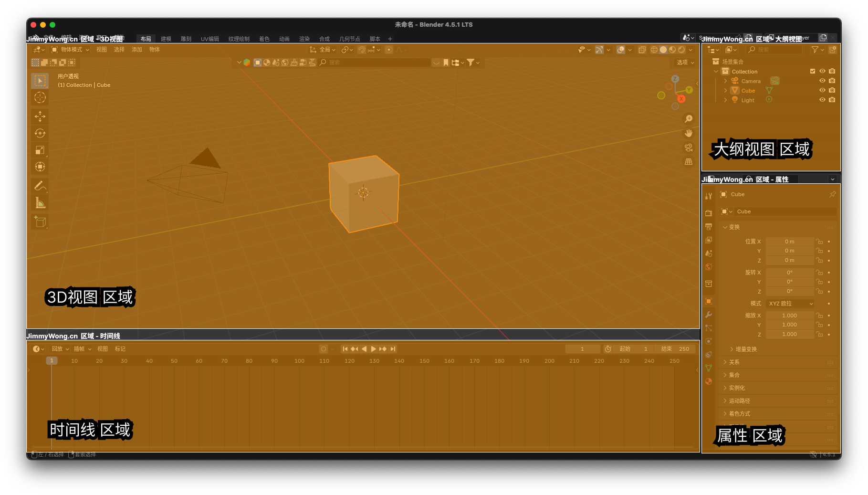The width and height of the screenshot is (868, 495).
Task: Hide the Cube using its eye icon
Action: (x=822, y=90)
